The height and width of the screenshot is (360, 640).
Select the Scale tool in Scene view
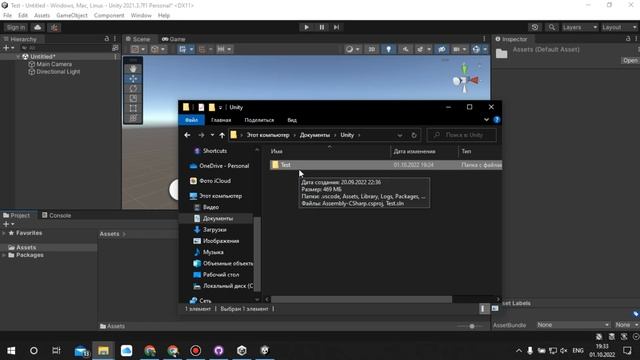[133, 98]
